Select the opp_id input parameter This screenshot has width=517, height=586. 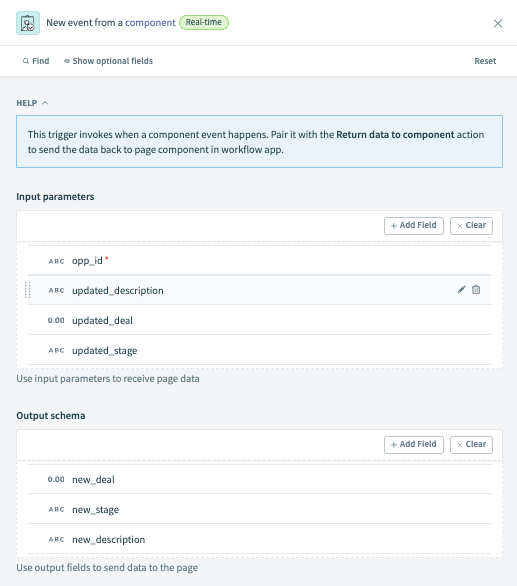point(259,260)
